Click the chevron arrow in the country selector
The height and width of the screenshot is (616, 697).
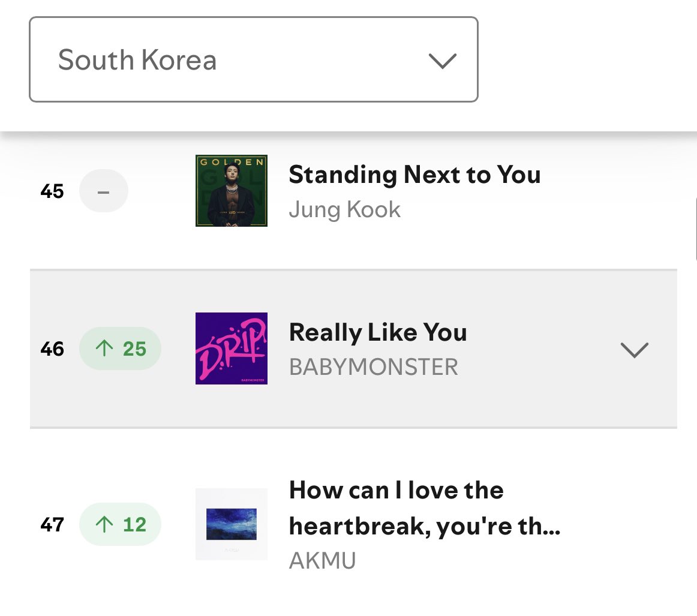pos(443,61)
